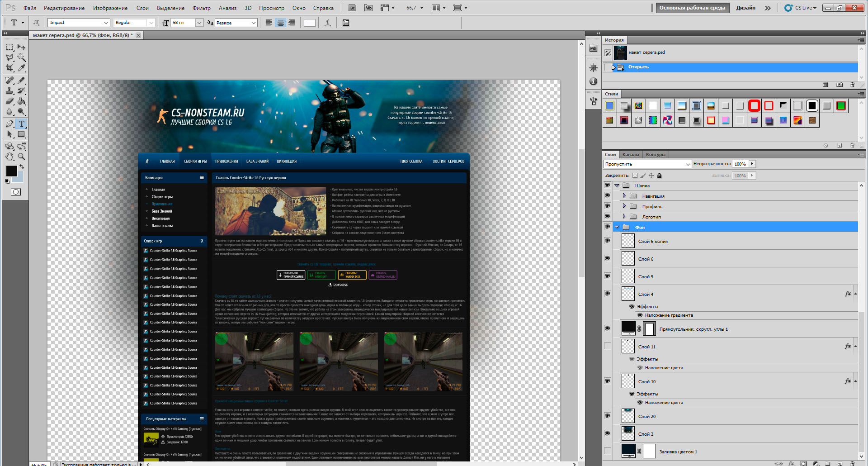Expand the Профиль layer group
Image resolution: width=868 pixels, height=466 pixels.
(624, 206)
